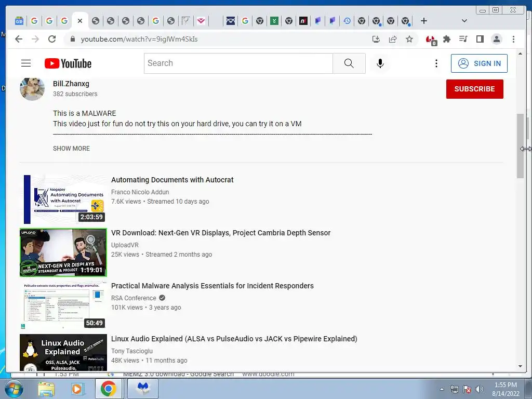The image size is (532, 399).
Task: Focus the YouTube Search field
Action: click(238, 63)
